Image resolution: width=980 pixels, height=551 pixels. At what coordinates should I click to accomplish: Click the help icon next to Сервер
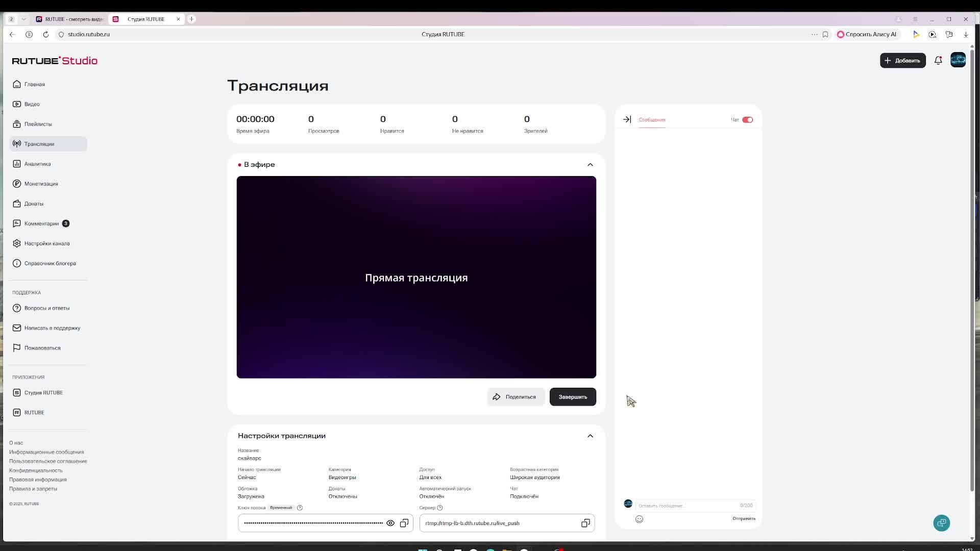[440, 508]
